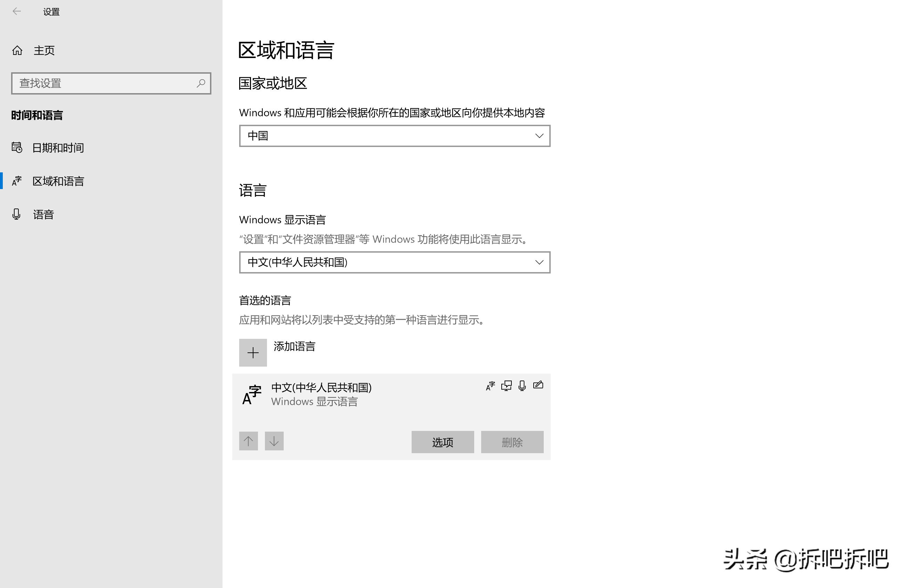906x588 pixels.
Task: Open the 国家或地区 dropdown showing 中国
Action: [394, 136]
